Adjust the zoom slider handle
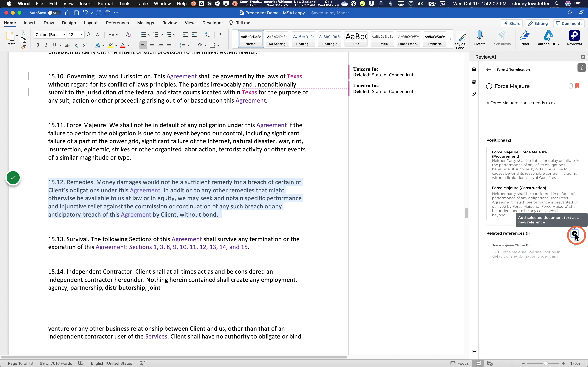Screen dimensions: 588x367 click(x=546, y=363)
